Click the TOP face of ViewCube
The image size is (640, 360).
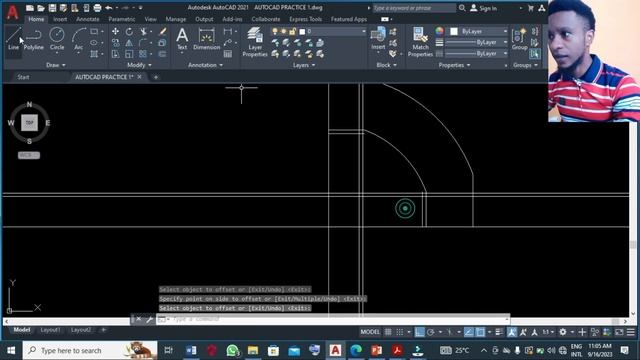29,123
